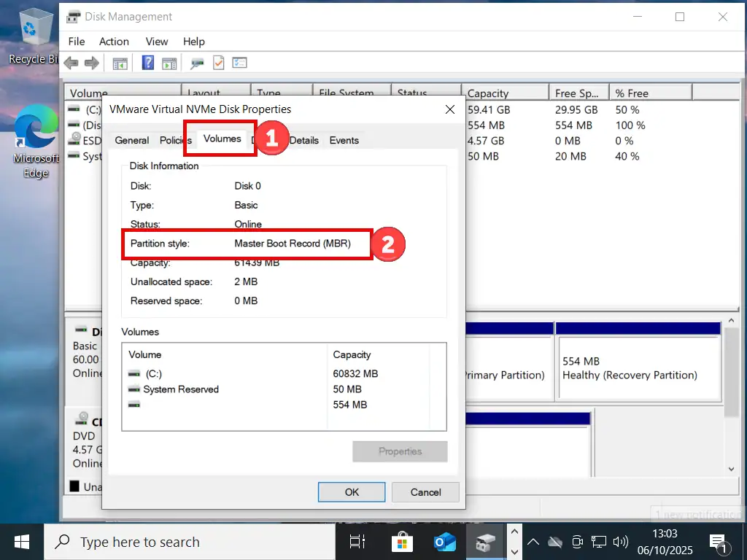Switch to the General tab
This screenshot has width=747, height=560.
tap(132, 140)
